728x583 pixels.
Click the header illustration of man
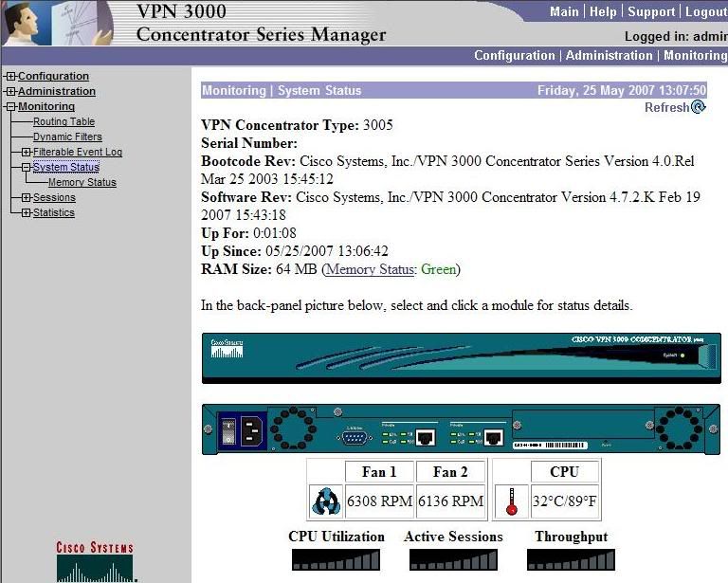tap(56, 23)
